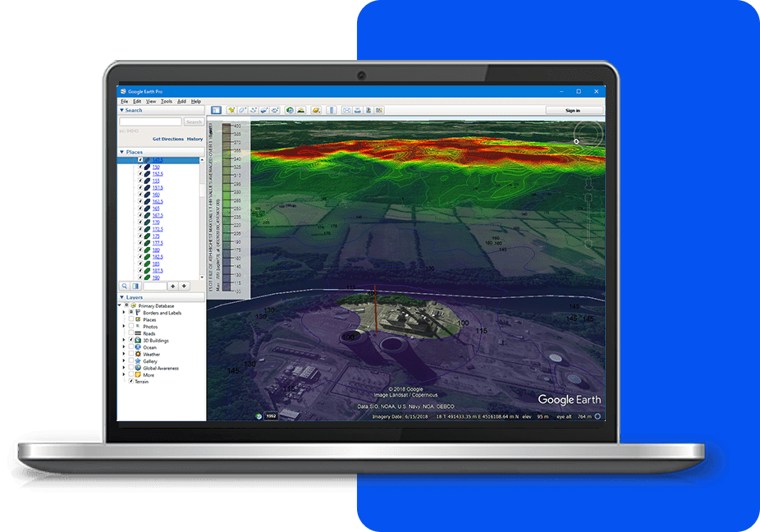Open the 152.5 contour link in Places
Screen dimensions: 760x532
pos(158,173)
